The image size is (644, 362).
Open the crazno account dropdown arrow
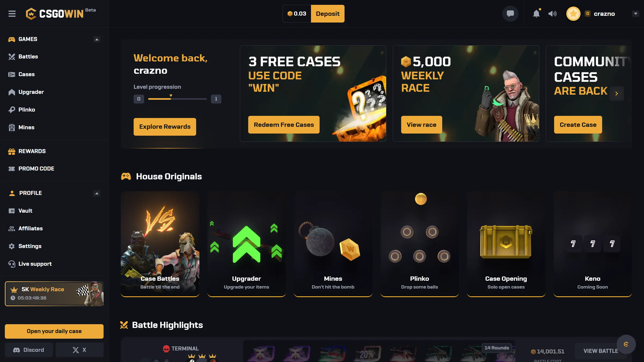tap(635, 14)
